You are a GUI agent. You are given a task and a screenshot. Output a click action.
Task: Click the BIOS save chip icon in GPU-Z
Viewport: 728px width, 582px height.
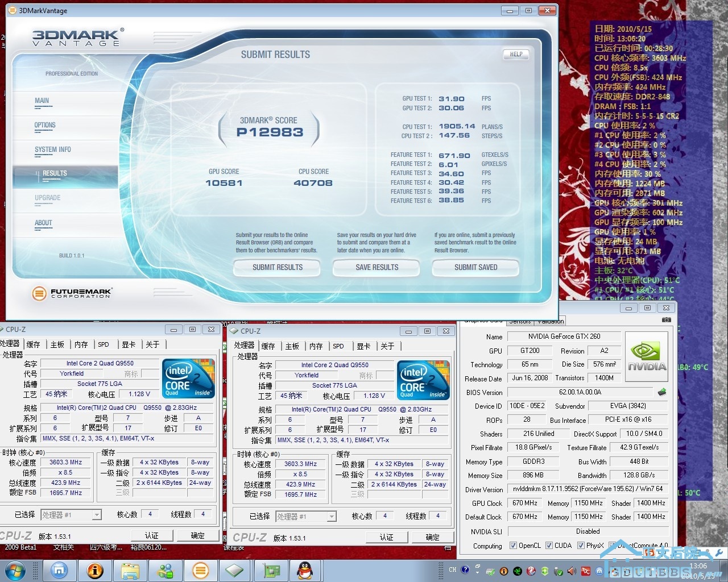(662, 392)
